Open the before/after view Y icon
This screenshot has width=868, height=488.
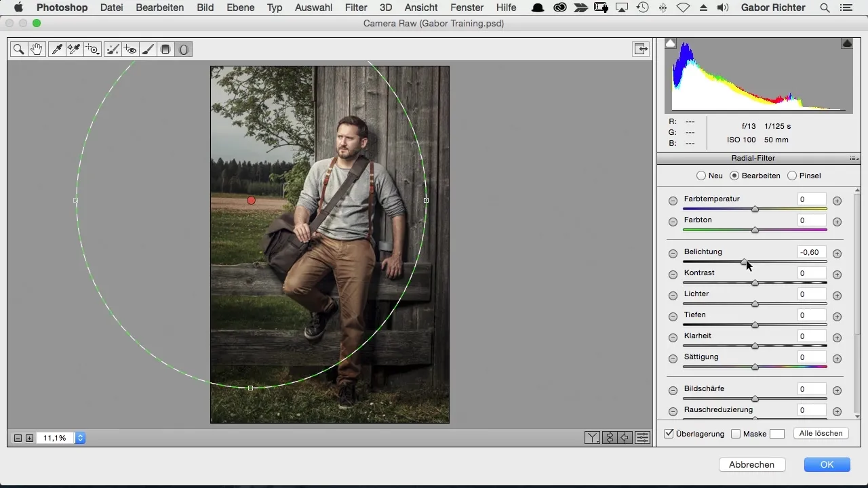(x=593, y=437)
